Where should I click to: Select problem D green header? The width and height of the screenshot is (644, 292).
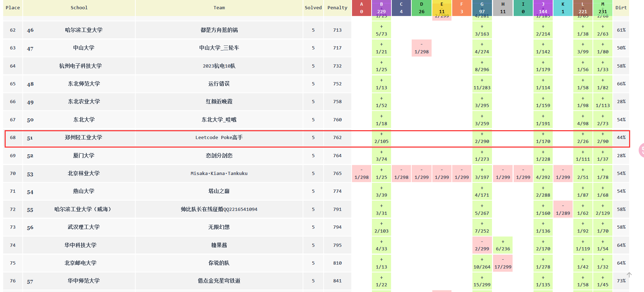click(x=422, y=8)
